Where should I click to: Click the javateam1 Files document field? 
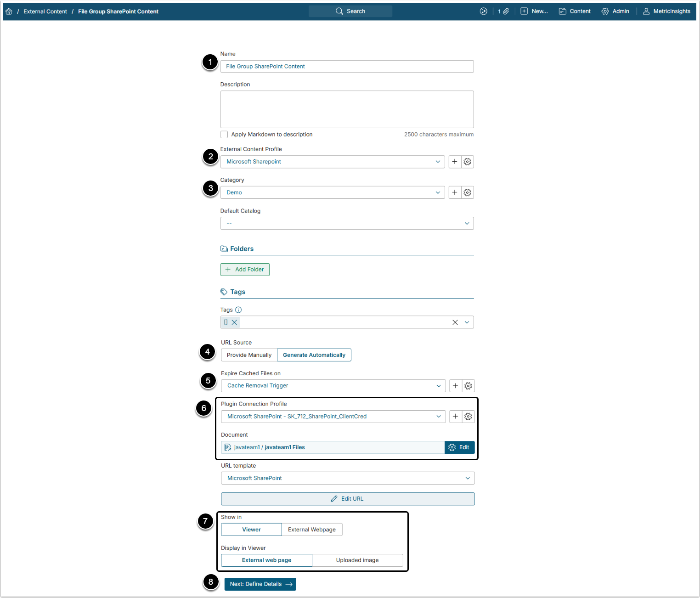tap(333, 447)
